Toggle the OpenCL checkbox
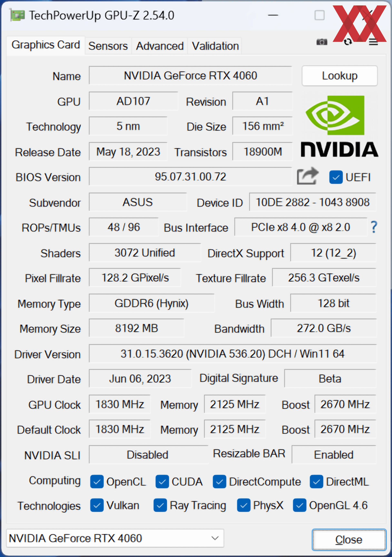 pos(97,481)
